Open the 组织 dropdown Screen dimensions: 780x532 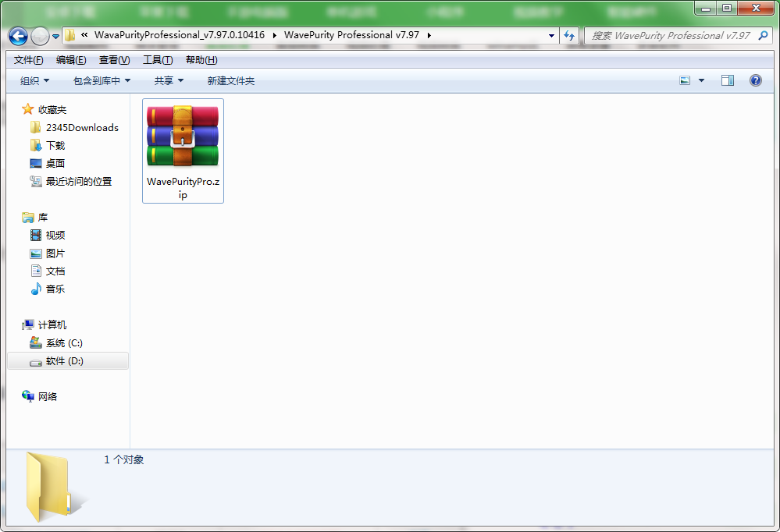[x=34, y=80]
